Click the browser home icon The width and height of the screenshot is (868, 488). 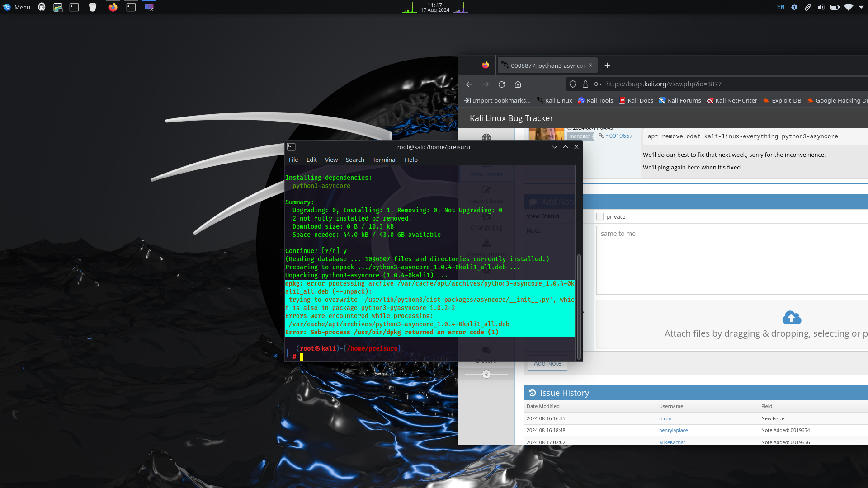[x=518, y=84]
